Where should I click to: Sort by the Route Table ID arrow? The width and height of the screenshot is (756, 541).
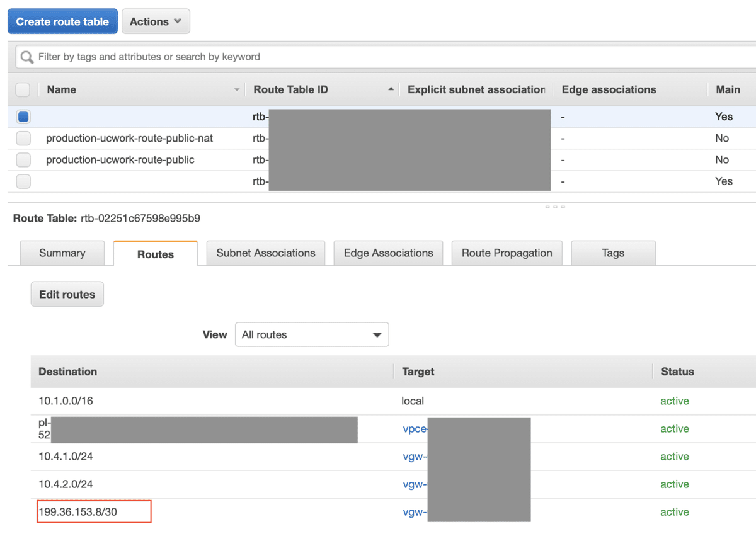pyautogui.click(x=391, y=90)
